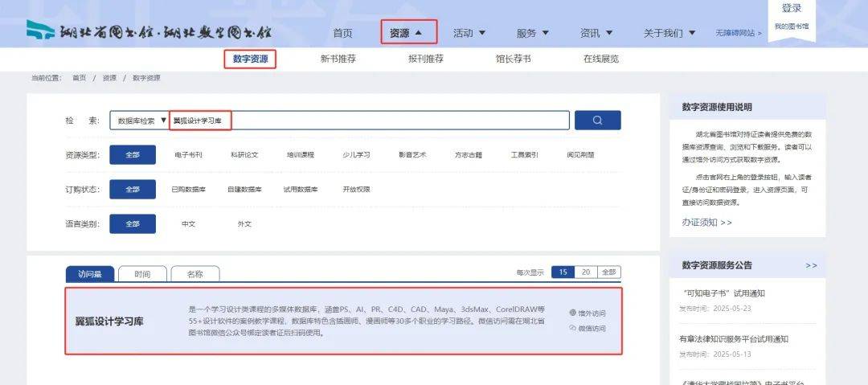Viewport: 868px width, 385px height.
Task: Sort results by the 名称 tab
Action: click(194, 274)
